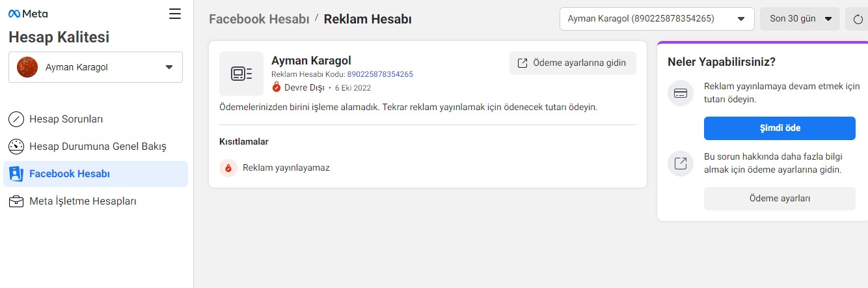Click the Hesap Kalitesi title
The image size is (868, 288).
click(59, 37)
